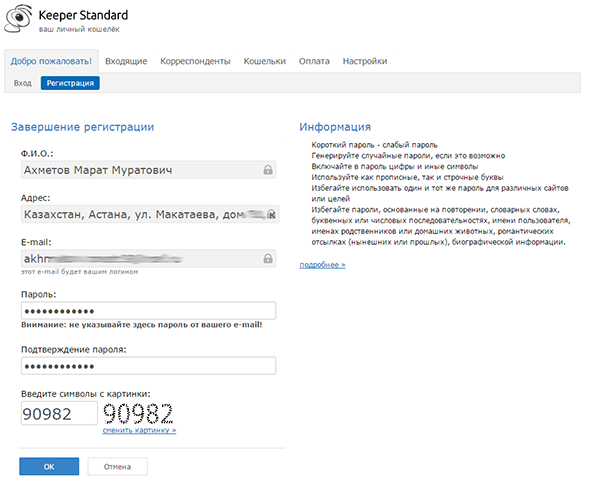Screen dimensions: 592x479
Task: Click the Keeper Standard eye logo
Action: click(x=18, y=18)
